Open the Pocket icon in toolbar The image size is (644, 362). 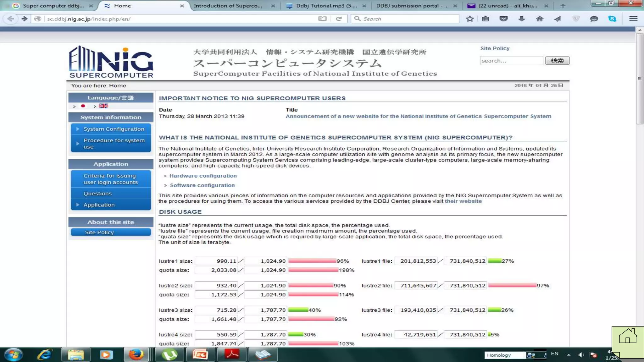click(x=503, y=19)
